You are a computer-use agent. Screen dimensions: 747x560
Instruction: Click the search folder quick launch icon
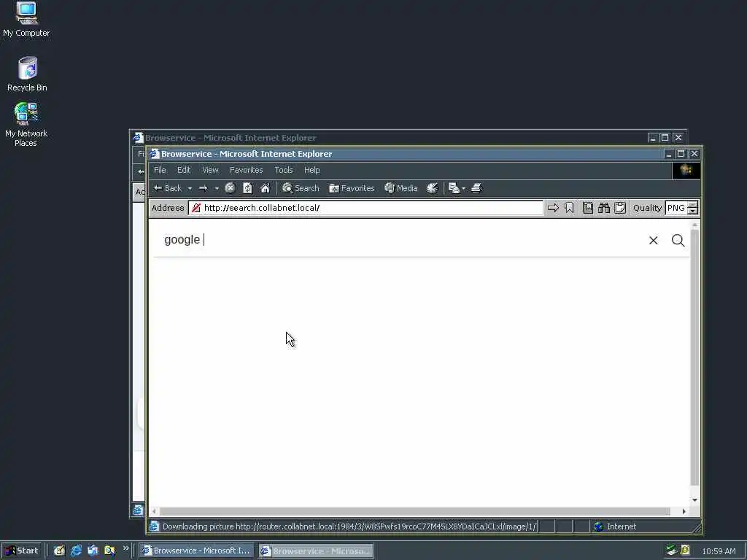pos(109,551)
